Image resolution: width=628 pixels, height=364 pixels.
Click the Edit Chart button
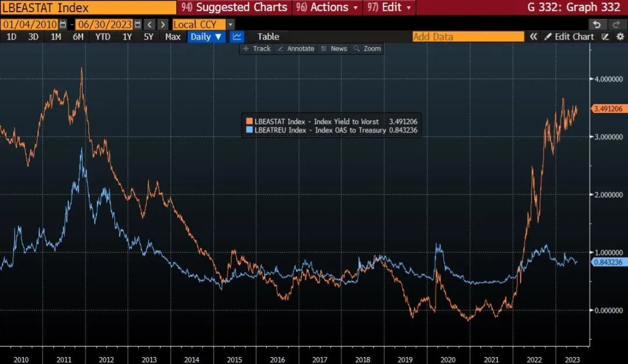point(569,37)
